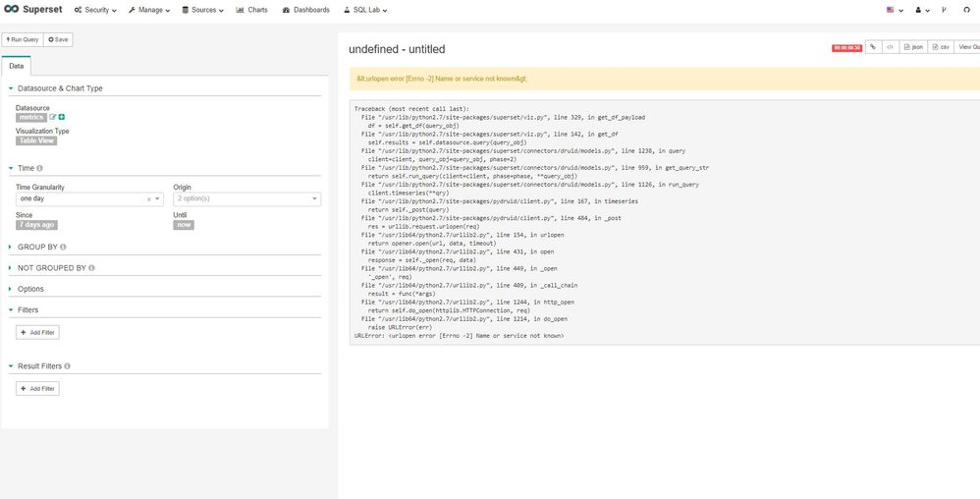Open the Time Granularity dropdown

click(83, 199)
